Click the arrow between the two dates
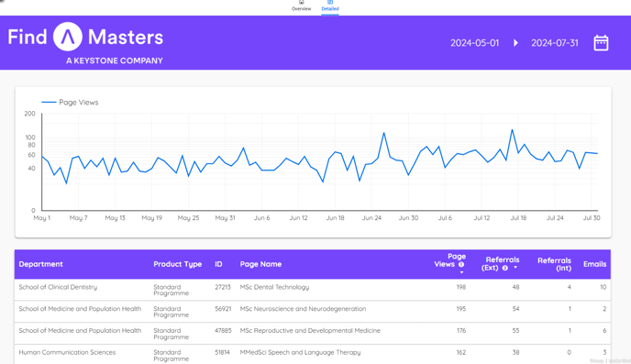 tap(515, 42)
